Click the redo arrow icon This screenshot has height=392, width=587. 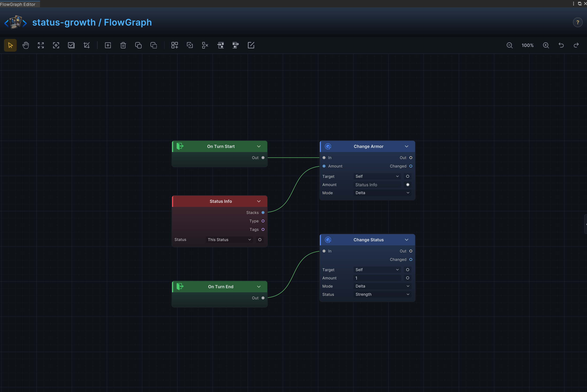click(x=576, y=45)
